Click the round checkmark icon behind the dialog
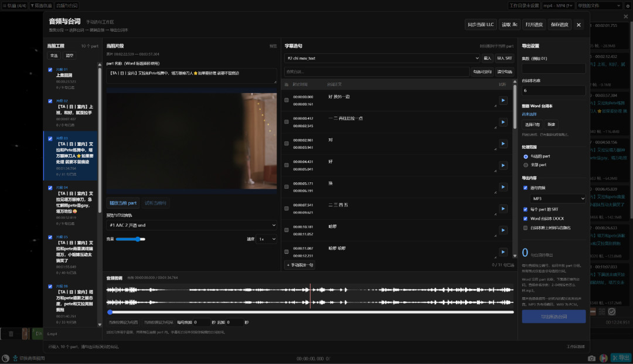This screenshot has height=364, width=633. [612, 311]
